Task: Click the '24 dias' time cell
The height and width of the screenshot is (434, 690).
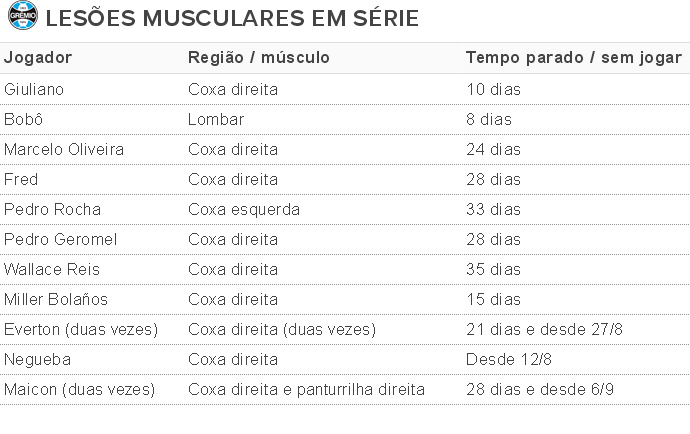Action: tap(493, 149)
